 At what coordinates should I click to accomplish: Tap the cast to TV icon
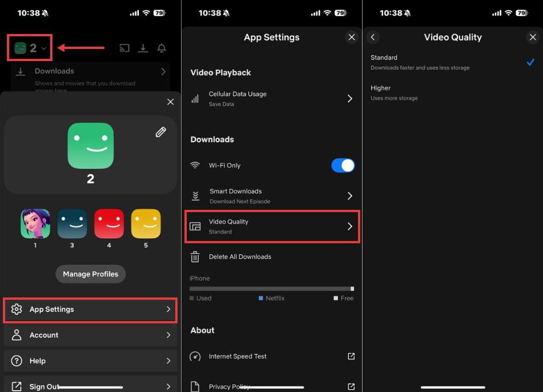tap(125, 48)
